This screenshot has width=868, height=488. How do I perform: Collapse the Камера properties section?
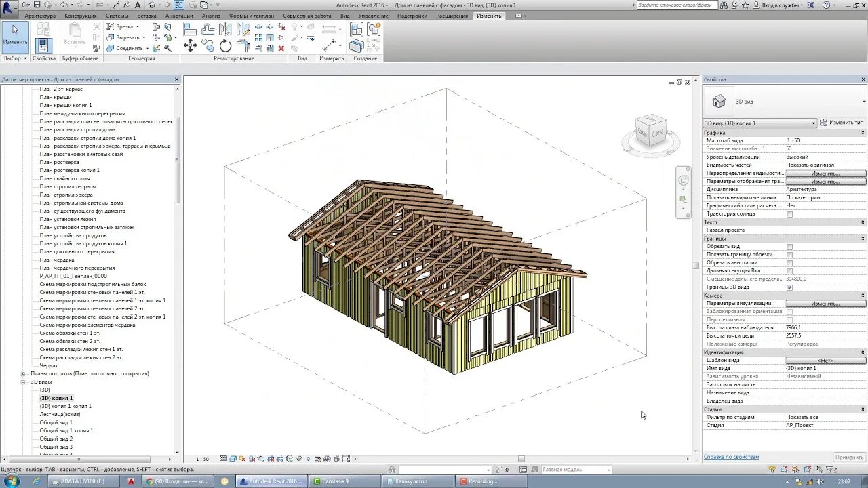point(863,296)
